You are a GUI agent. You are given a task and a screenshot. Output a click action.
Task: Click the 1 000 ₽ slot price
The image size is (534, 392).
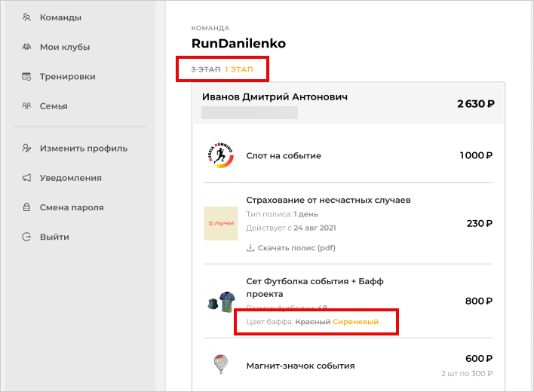[476, 155]
